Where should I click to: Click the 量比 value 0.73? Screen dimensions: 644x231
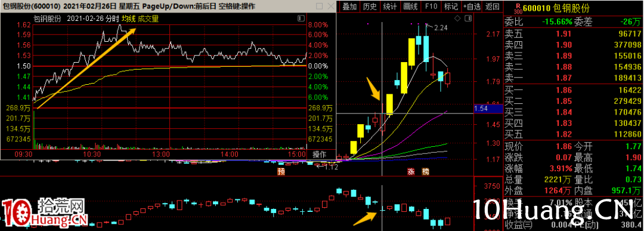633,179
